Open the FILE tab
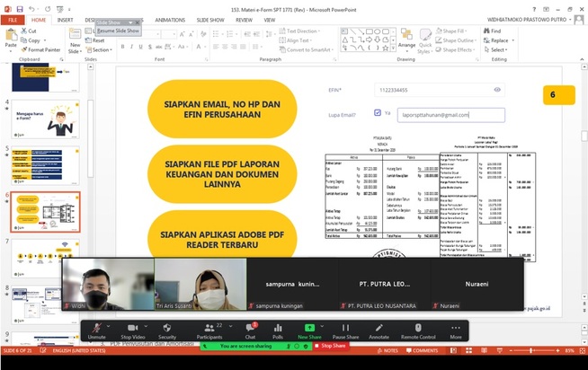This screenshot has width=588, height=370. tap(13, 19)
